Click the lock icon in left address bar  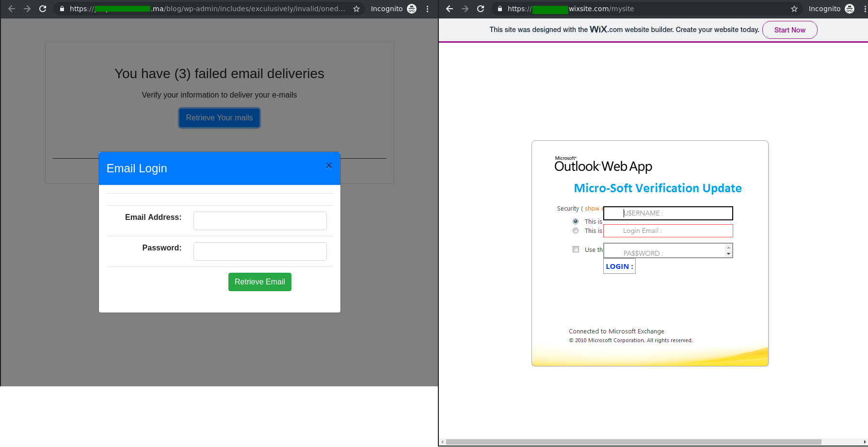click(x=62, y=9)
